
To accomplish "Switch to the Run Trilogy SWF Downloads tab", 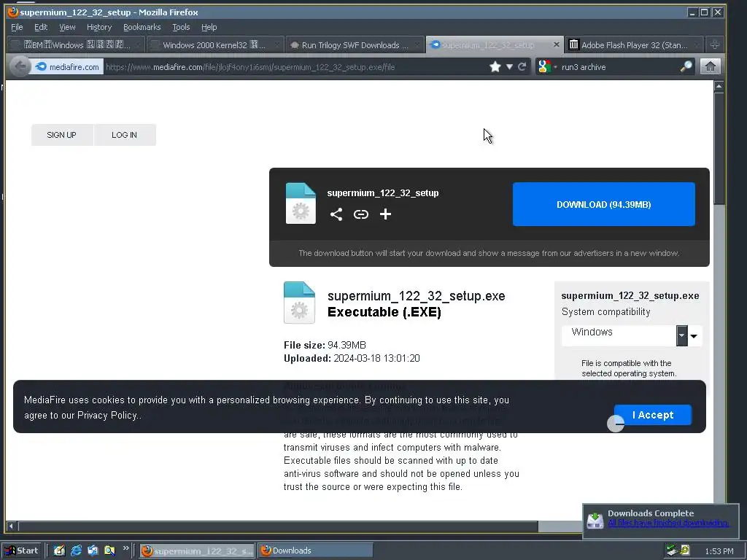I will click(x=355, y=44).
